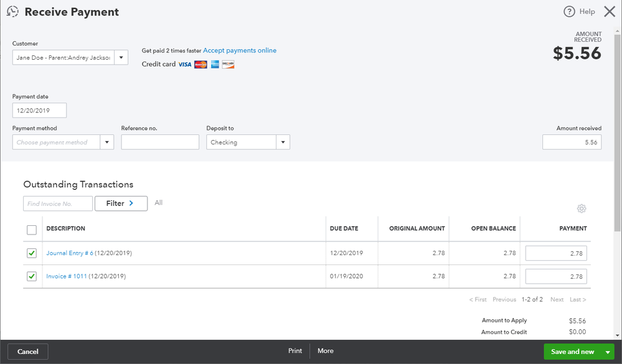The width and height of the screenshot is (622, 364).
Task: Open Journal Entry # 6 link
Action: [x=70, y=253]
